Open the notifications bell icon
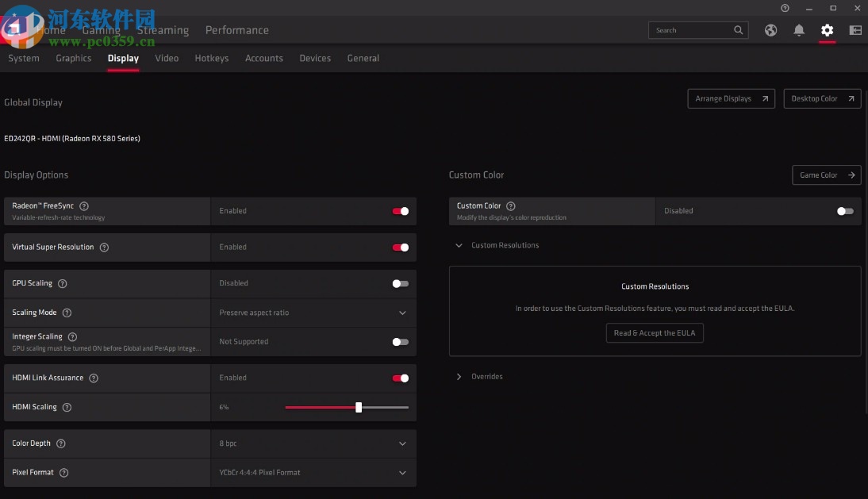Screen dimensions: 868x499 point(799,29)
